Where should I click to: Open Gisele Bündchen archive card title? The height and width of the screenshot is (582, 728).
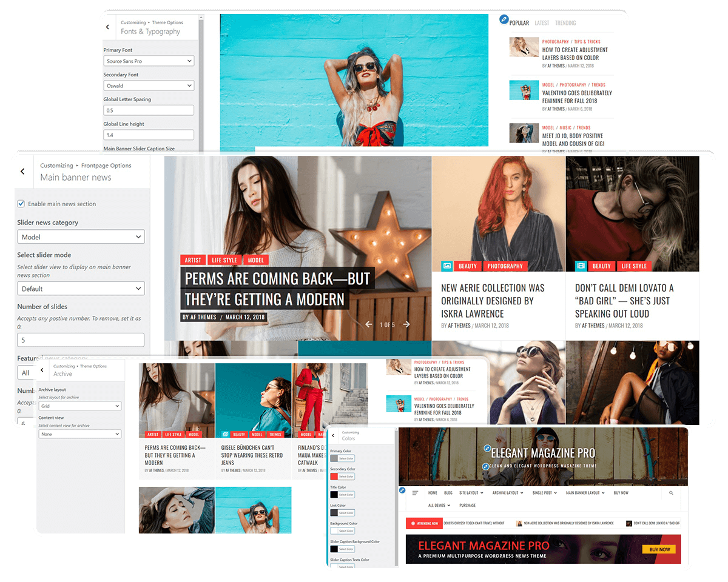[x=252, y=455]
